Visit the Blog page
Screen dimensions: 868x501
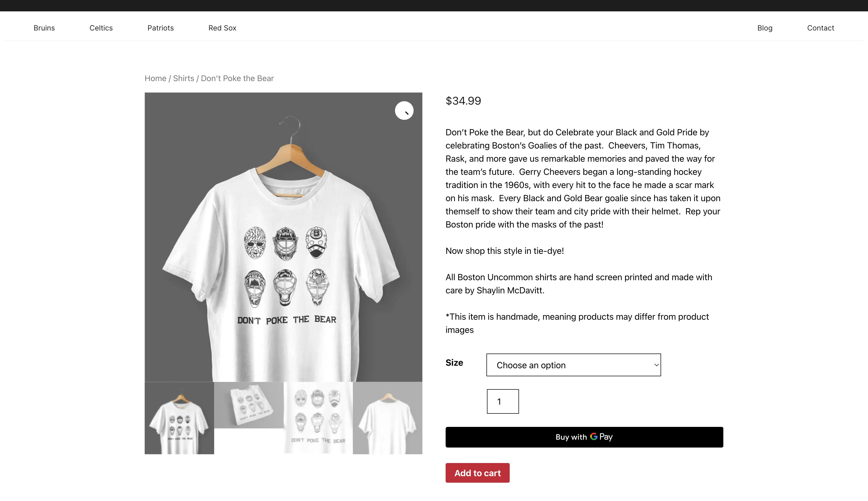click(x=765, y=28)
